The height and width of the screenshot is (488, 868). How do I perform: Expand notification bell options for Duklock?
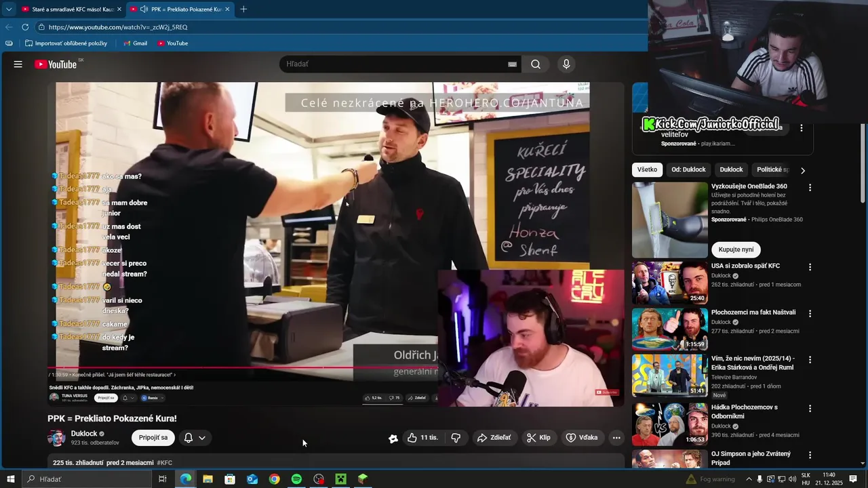pos(195,438)
